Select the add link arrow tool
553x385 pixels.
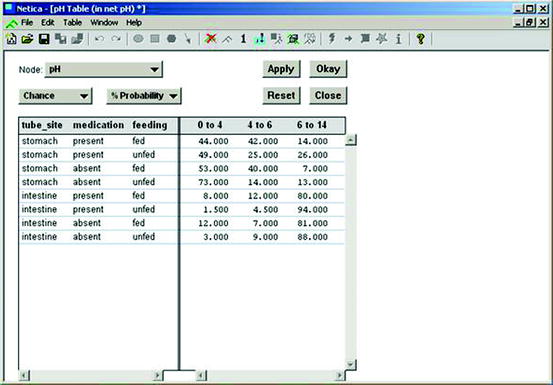click(188, 39)
